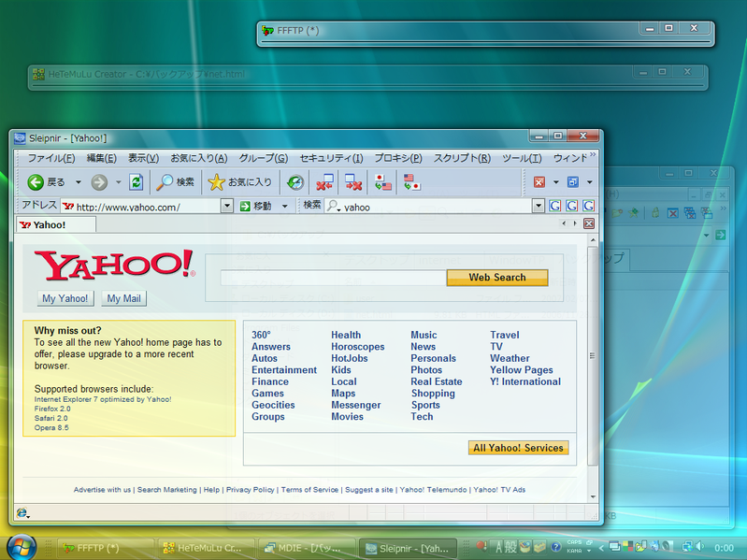Click IME 般 conversion mode icon
The width and height of the screenshot is (747, 560).
pyautogui.click(x=510, y=547)
